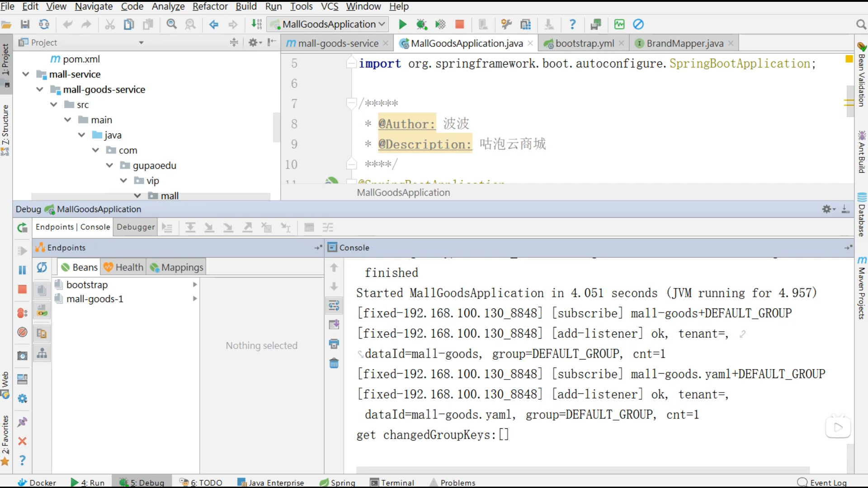This screenshot has width=868, height=488.
Task: Undo the last action from toolbar
Action: (x=68, y=24)
